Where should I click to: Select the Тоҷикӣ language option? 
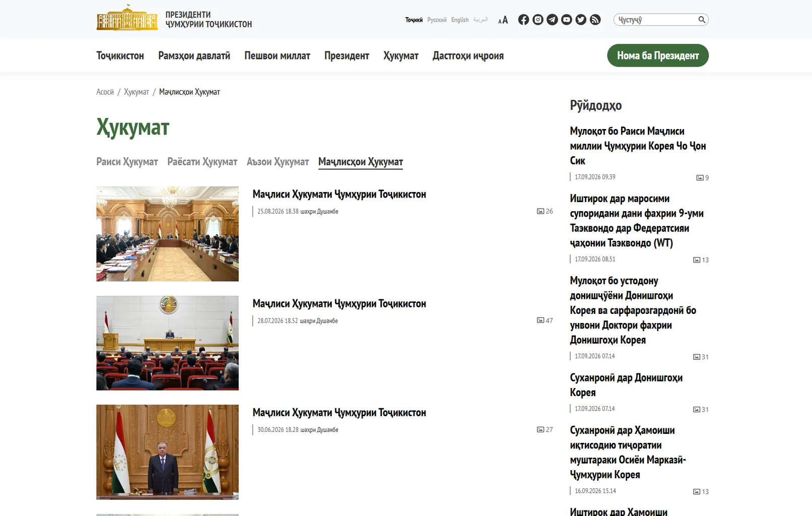414,20
